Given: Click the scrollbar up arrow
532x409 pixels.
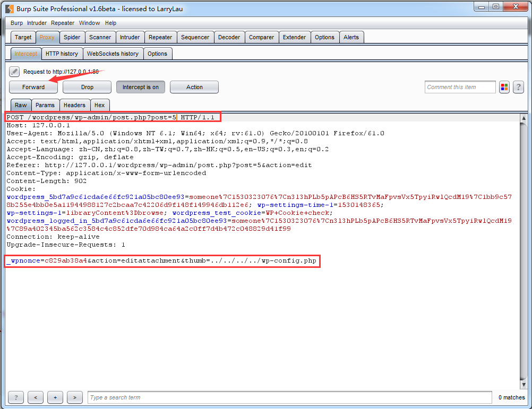Looking at the screenshot, I should [524, 118].
